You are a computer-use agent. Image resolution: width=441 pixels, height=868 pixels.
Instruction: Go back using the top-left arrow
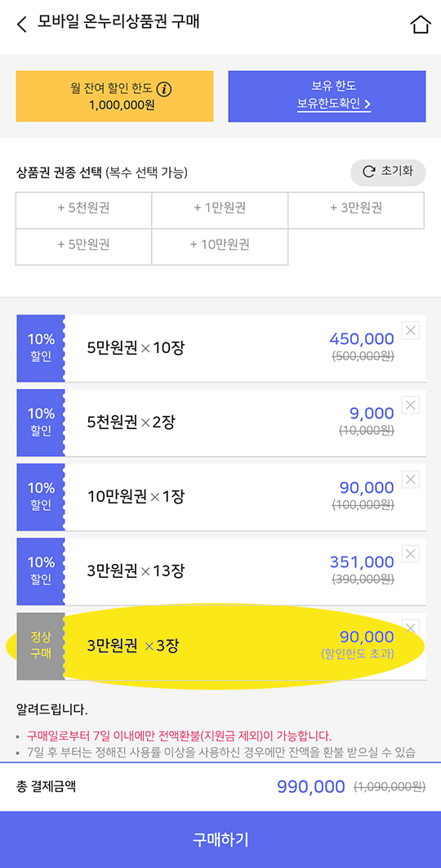click(21, 25)
